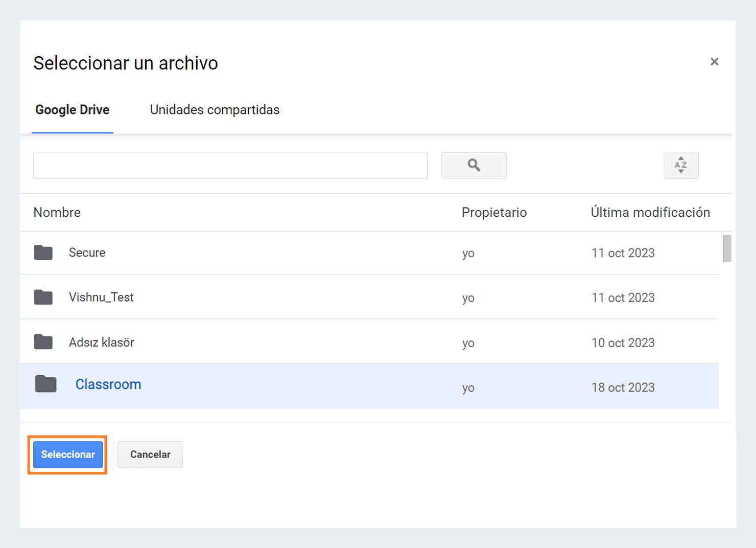Click the file list scrollbar thumb
756x548 pixels.
pyautogui.click(x=727, y=248)
